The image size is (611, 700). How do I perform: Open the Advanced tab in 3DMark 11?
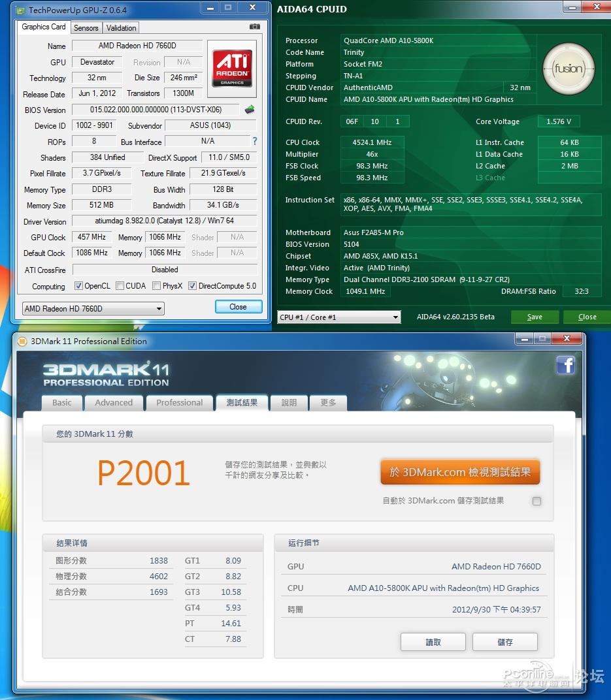(114, 403)
